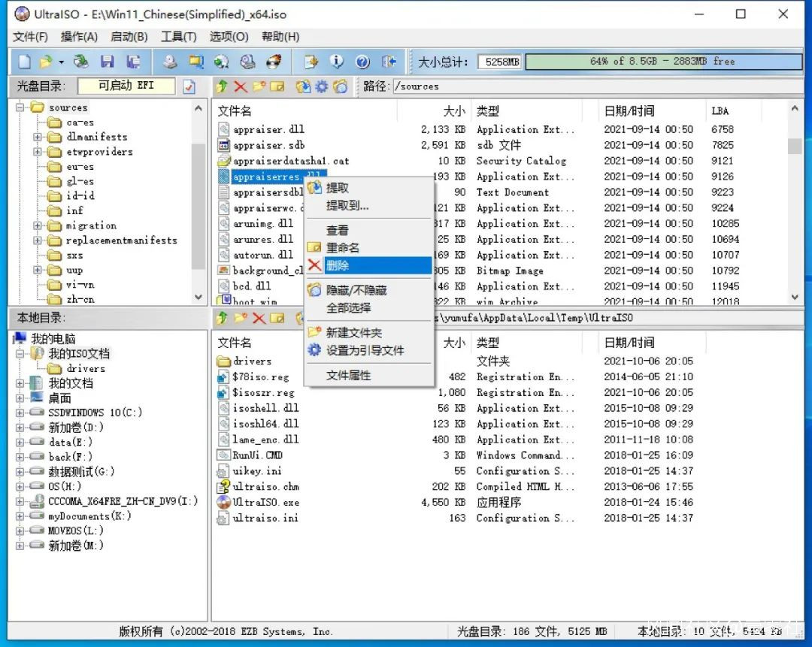
Task: Click the boot info icon next to 可启动 EFI
Action: click(x=189, y=86)
